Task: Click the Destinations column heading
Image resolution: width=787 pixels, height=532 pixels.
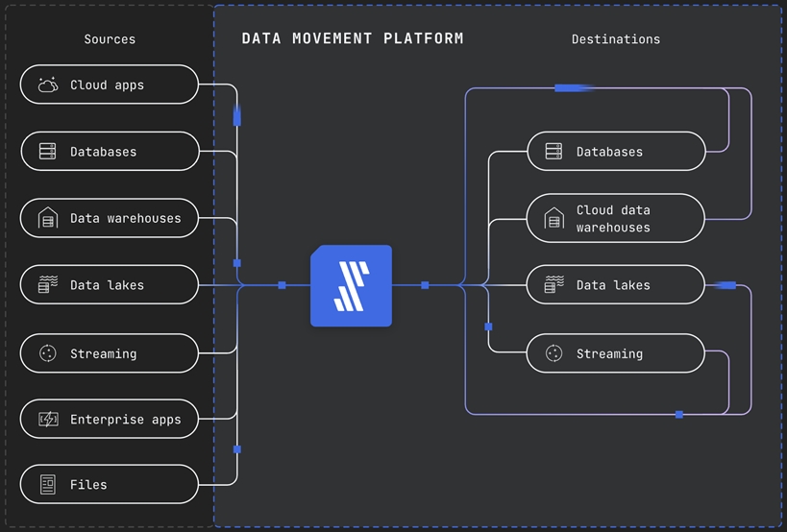Action: point(615,39)
